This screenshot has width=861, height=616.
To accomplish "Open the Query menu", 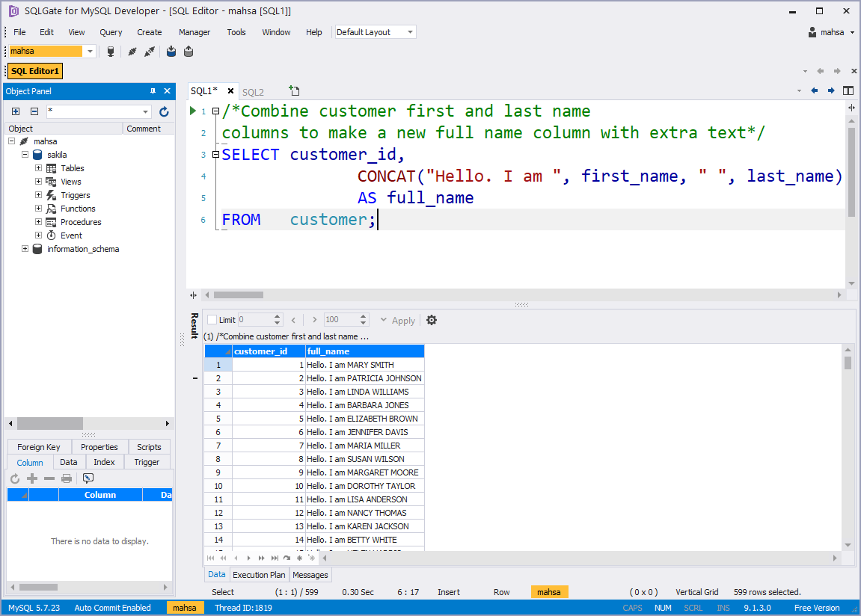I will pos(111,32).
